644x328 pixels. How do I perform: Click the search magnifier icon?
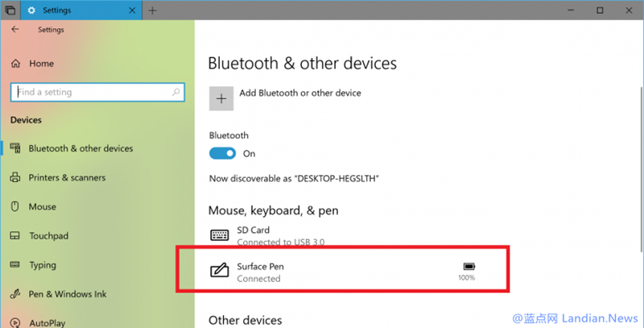(x=175, y=92)
